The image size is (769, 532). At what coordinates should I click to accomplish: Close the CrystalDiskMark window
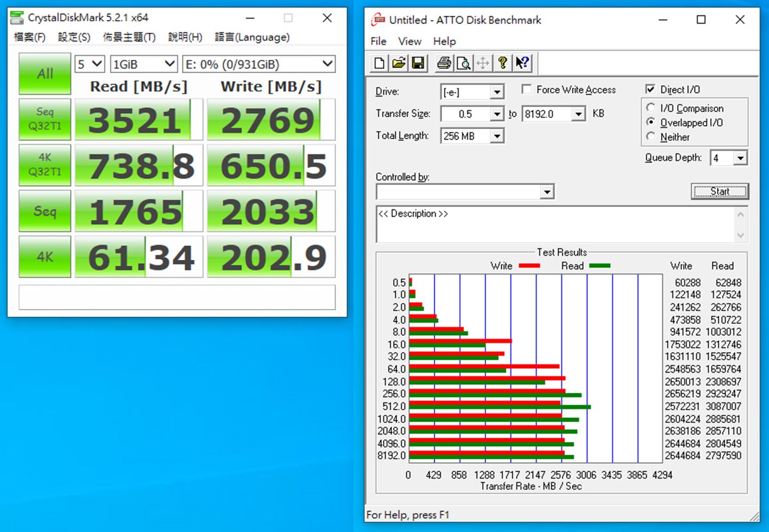(x=327, y=18)
